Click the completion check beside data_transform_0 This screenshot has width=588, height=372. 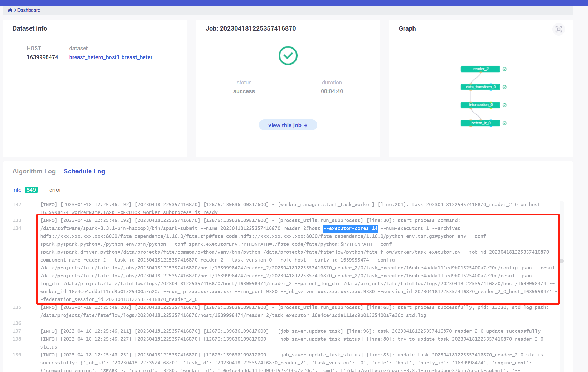tap(504, 87)
